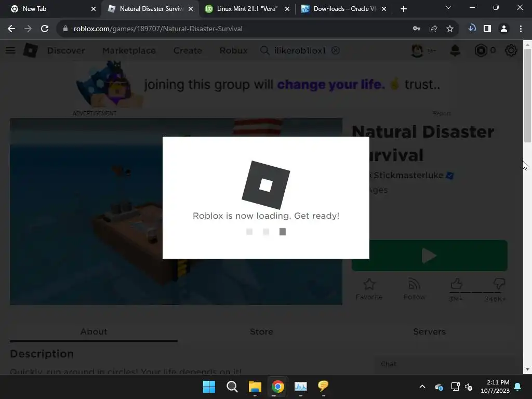Open Roblox notifications bell
532x399 pixels.
[x=455, y=50]
